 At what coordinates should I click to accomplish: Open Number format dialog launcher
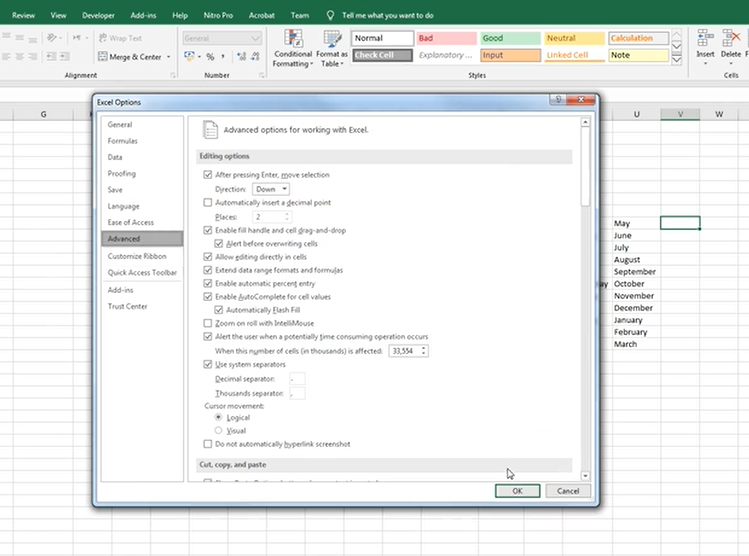[x=262, y=75]
